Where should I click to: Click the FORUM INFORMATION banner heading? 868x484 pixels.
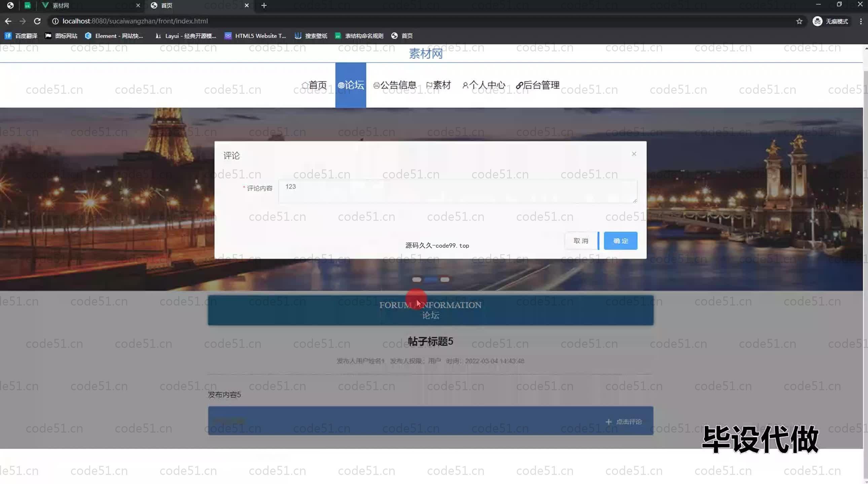point(430,305)
